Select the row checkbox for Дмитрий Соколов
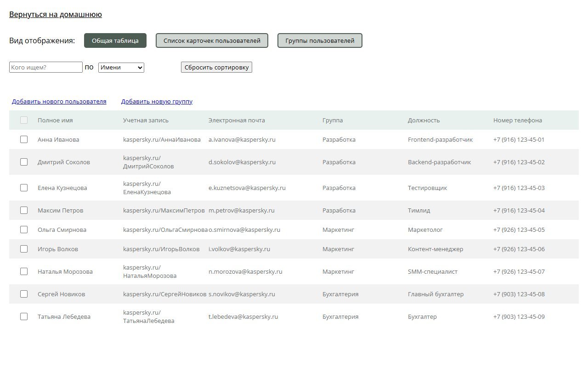The image size is (588, 368). 24,162
